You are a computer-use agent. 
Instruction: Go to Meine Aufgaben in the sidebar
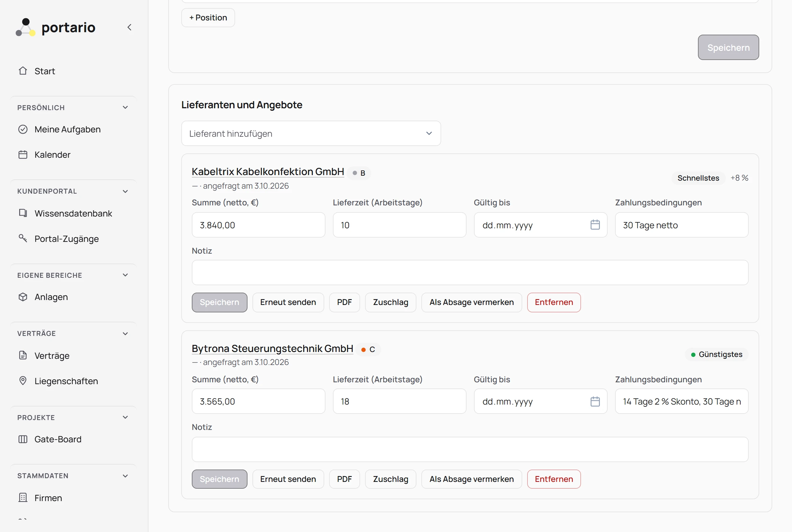[67, 129]
